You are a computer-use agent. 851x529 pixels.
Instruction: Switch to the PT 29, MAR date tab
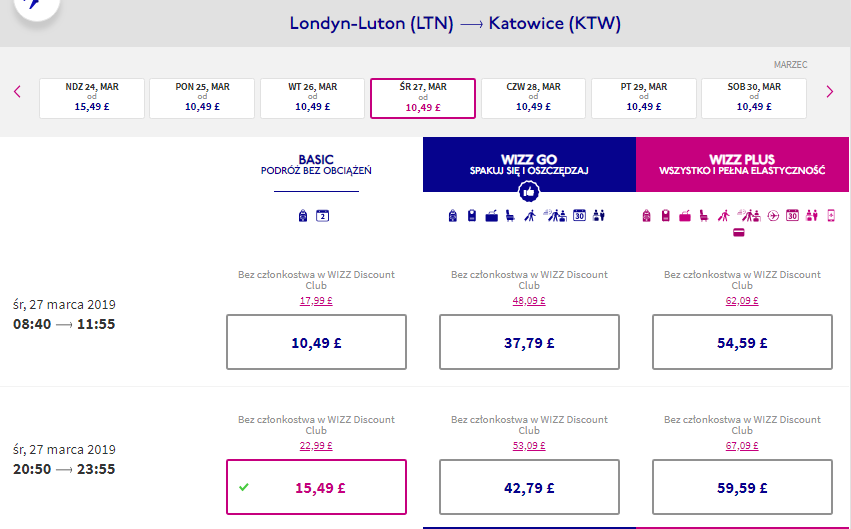click(644, 97)
